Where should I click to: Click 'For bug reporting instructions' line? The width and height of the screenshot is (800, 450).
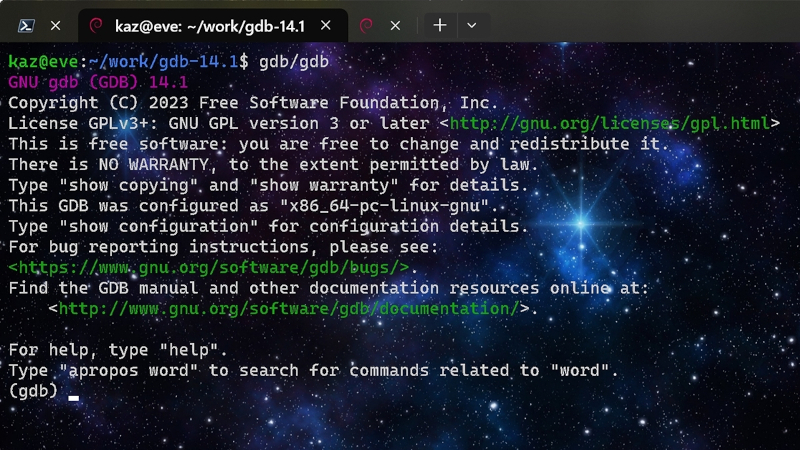(x=223, y=247)
